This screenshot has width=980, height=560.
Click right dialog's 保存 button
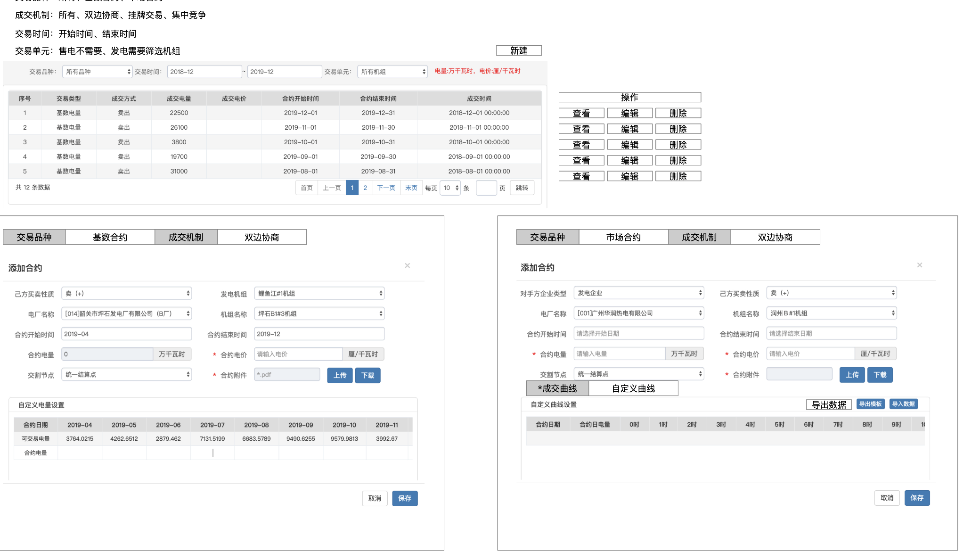tap(917, 498)
